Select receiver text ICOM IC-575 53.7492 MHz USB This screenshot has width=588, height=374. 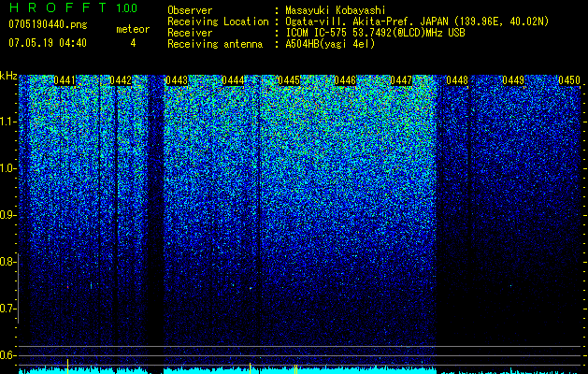(375, 33)
